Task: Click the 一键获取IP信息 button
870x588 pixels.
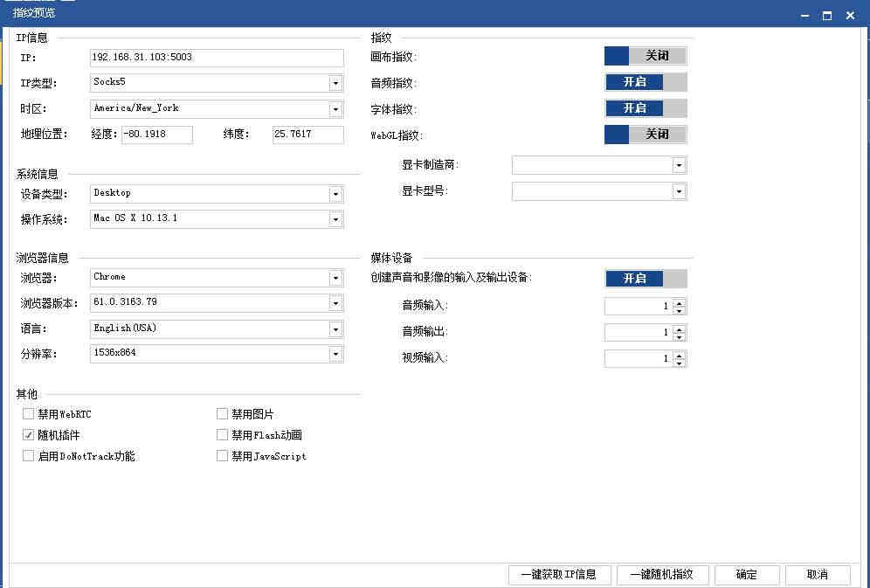Action: point(558,575)
